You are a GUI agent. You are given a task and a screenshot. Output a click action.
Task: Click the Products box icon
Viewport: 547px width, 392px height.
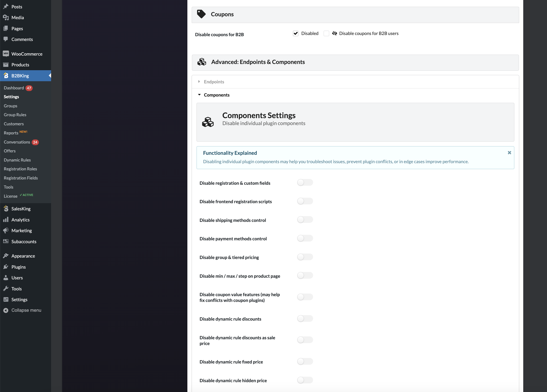tap(6, 64)
